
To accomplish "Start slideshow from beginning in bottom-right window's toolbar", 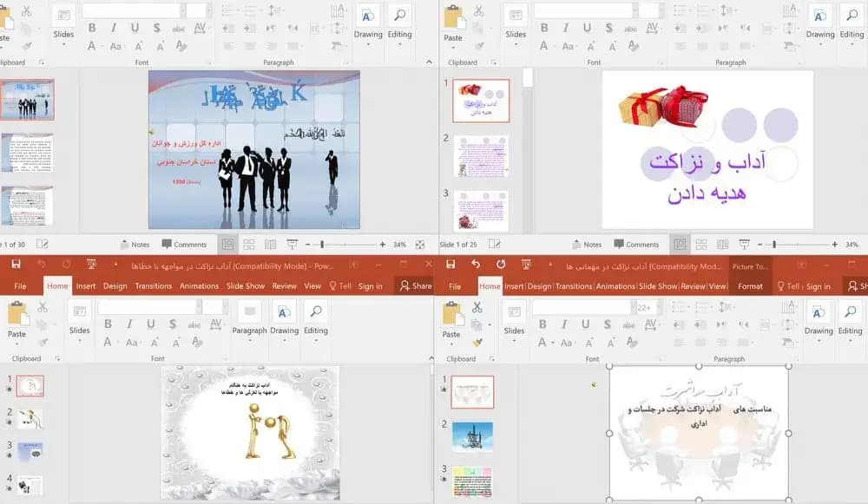I will click(x=526, y=265).
